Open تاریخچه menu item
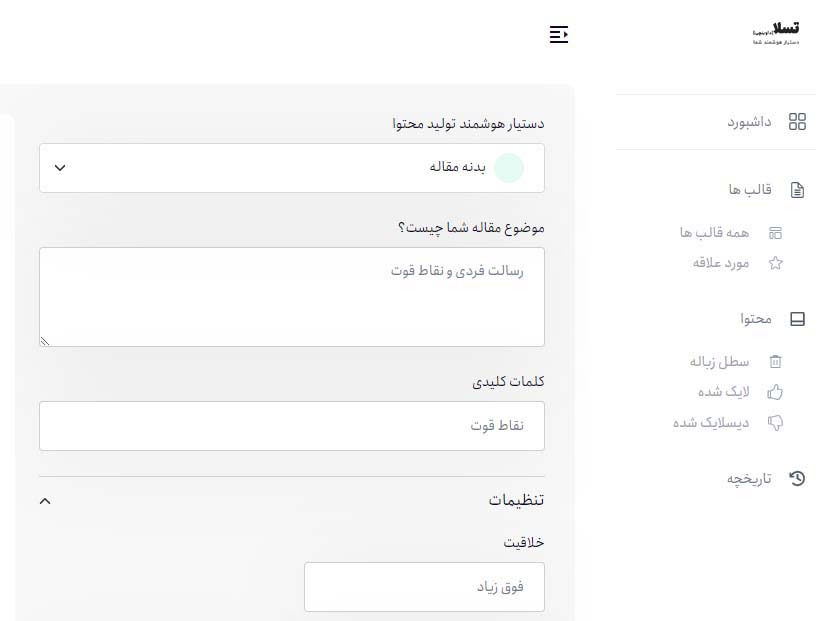This screenshot has height=621, width=828. click(749, 479)
